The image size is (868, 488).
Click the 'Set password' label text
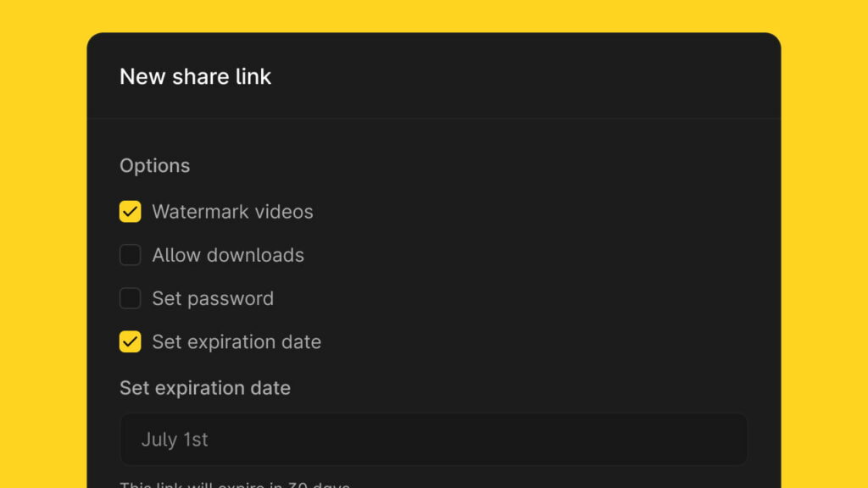coord(213,299)
